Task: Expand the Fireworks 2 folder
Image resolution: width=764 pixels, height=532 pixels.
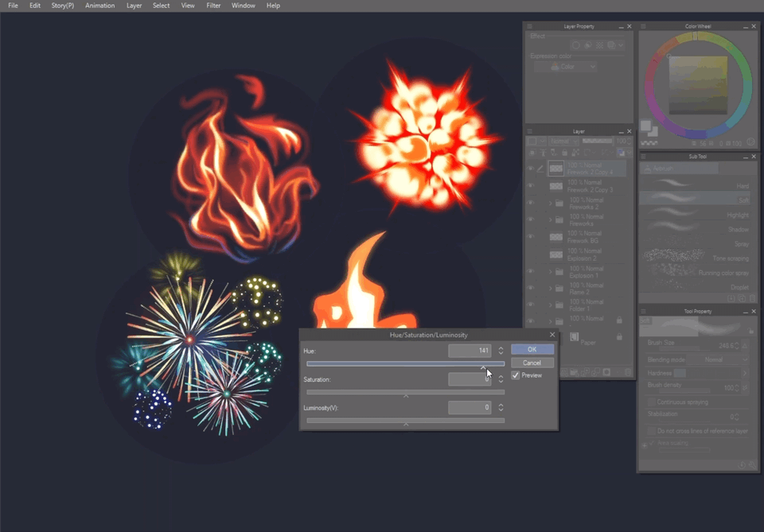Action: 551,203
